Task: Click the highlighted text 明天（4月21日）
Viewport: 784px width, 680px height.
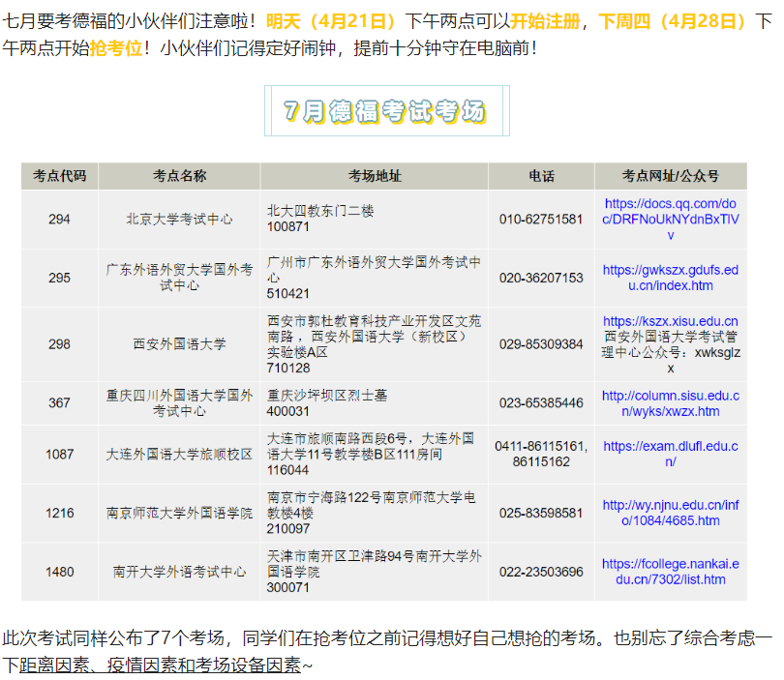Action: (x=331, y=21)
